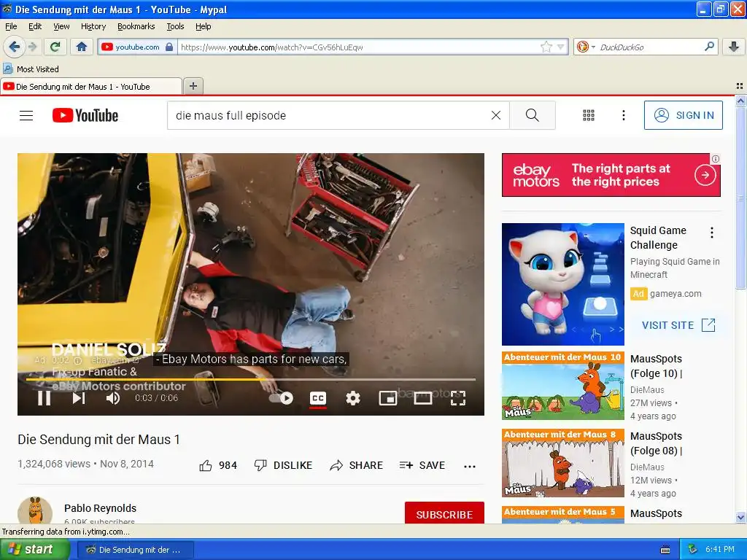Screen dimensions: 747x560
Task: Go back with the browser back arrow
Action: (14, 47)
